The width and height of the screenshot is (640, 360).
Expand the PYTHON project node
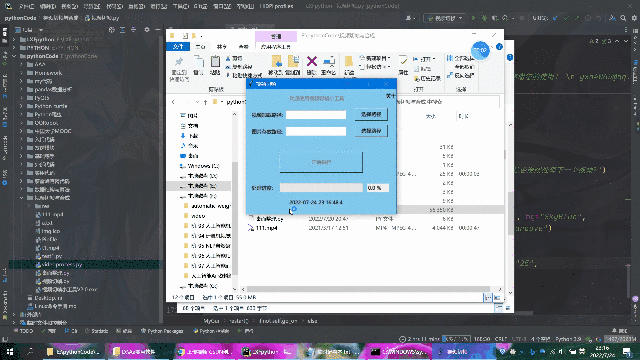click(14, 48)
